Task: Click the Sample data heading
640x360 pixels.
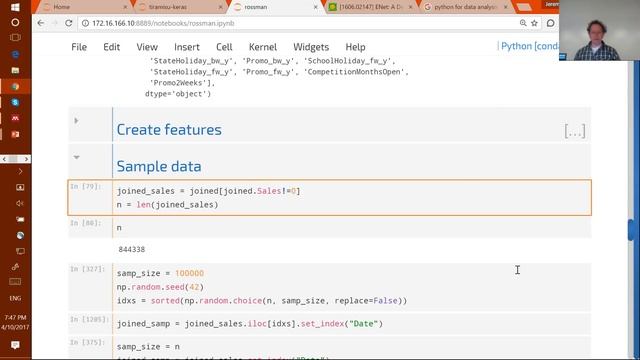Action: click(159, 167)
